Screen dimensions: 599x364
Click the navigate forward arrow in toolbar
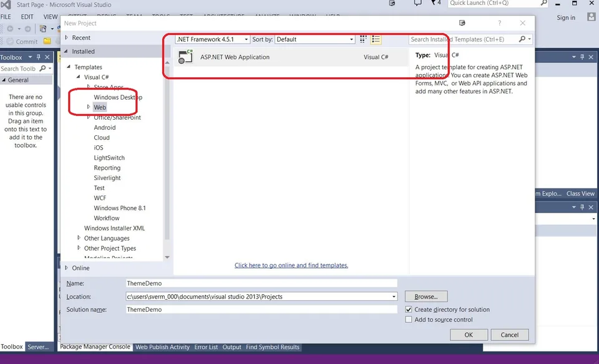pyautogui.click(x=27, y=29)
